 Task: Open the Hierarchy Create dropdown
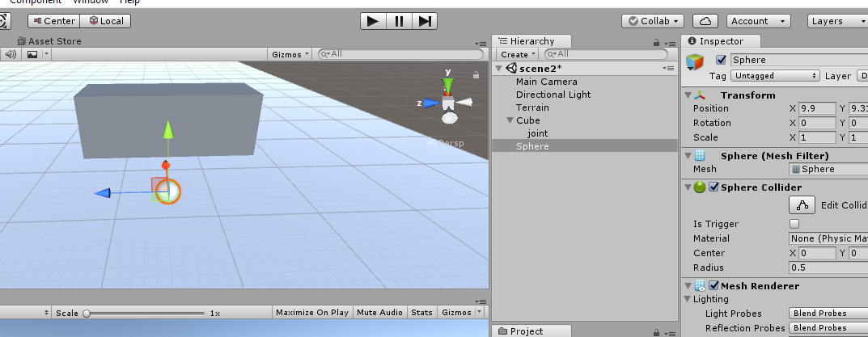pyautogui.click(x=518, y=54)
